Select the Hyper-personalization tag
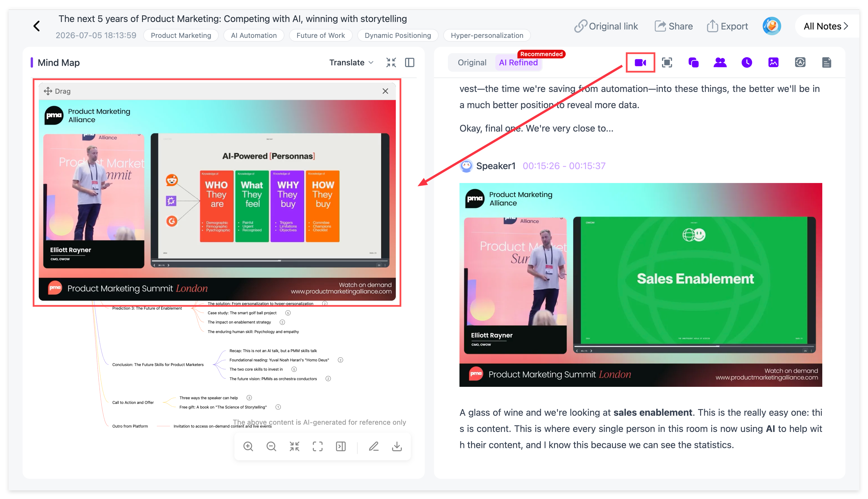 [x=487, y=35]
